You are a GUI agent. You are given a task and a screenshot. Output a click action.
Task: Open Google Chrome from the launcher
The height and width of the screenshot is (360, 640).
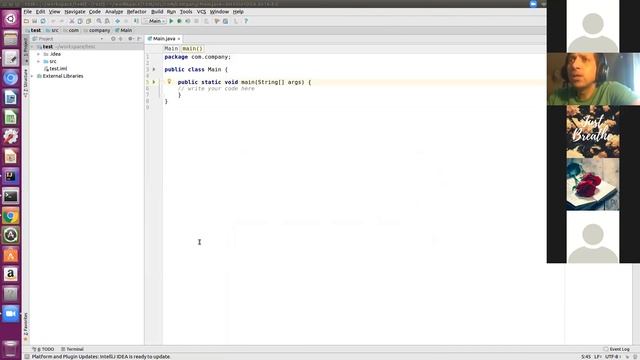(11, 216)
